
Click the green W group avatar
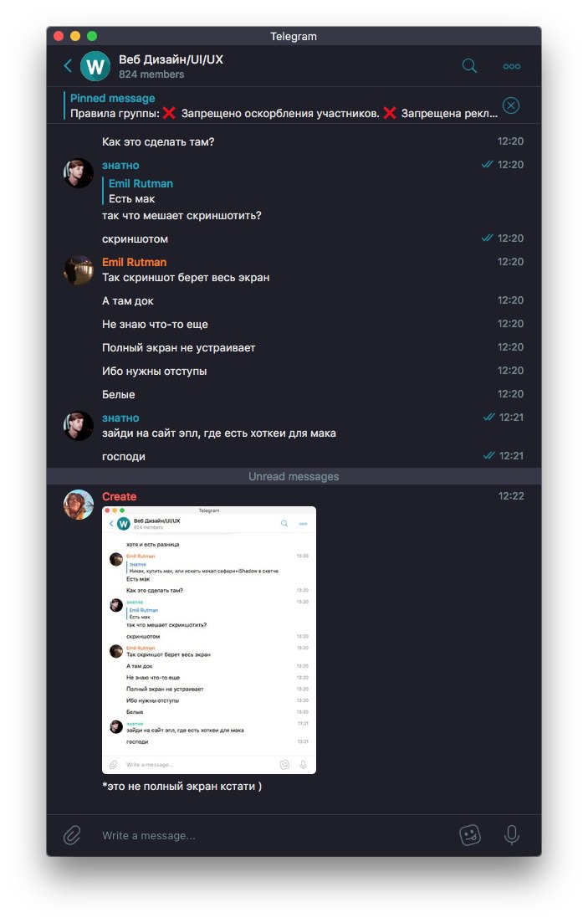(x=95, y=66)
